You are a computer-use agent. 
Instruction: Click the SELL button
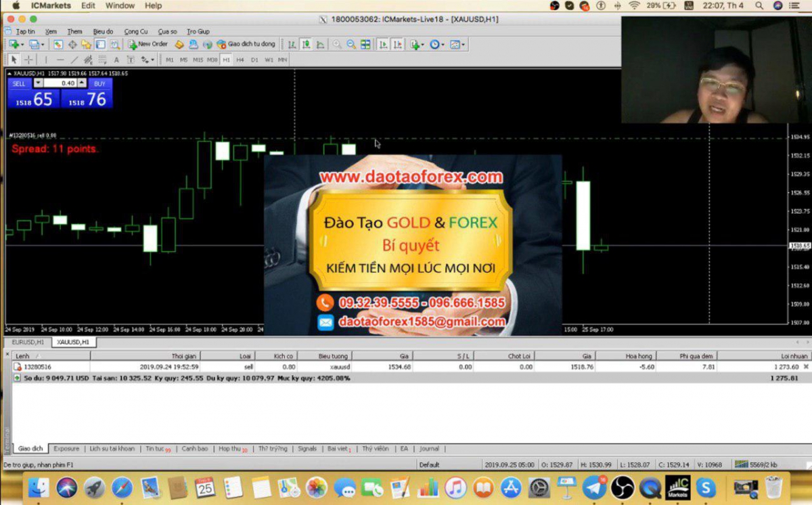(19, 83)
